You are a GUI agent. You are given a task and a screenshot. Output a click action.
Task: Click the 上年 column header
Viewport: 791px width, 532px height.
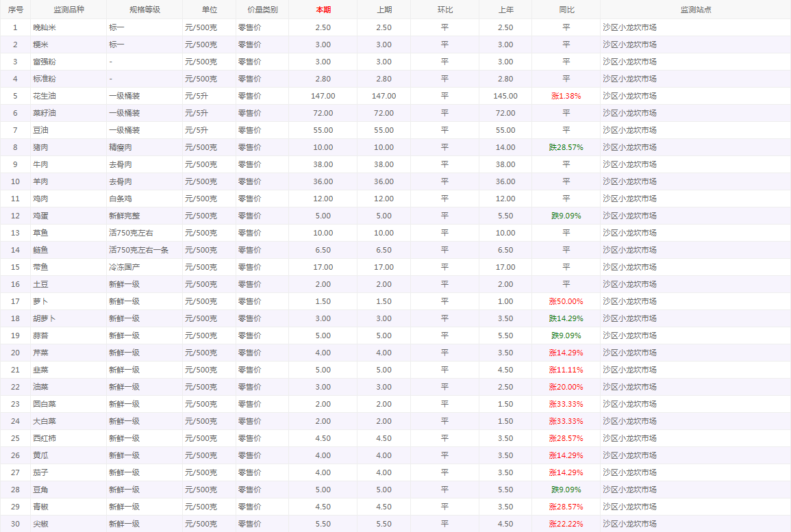(505, 10)
